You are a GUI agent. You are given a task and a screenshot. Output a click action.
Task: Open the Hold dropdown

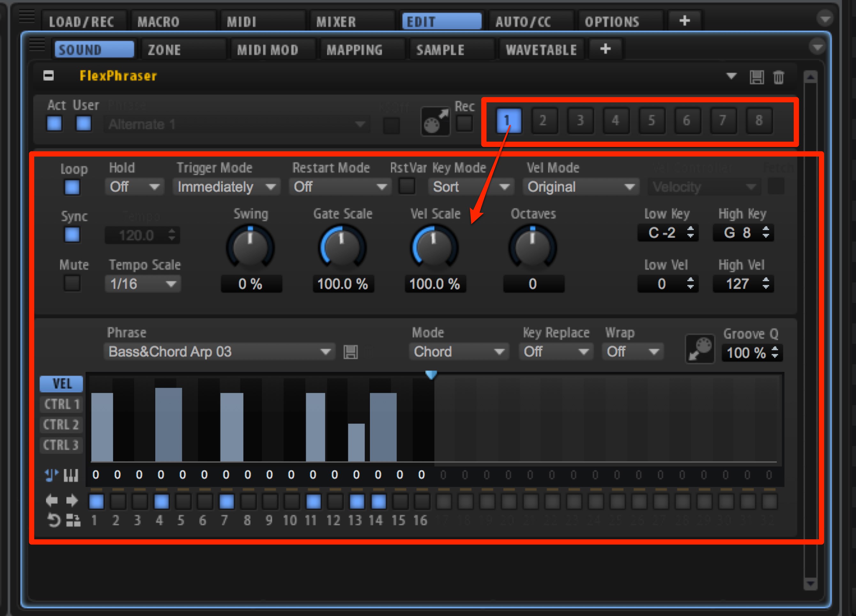point(134,187)
